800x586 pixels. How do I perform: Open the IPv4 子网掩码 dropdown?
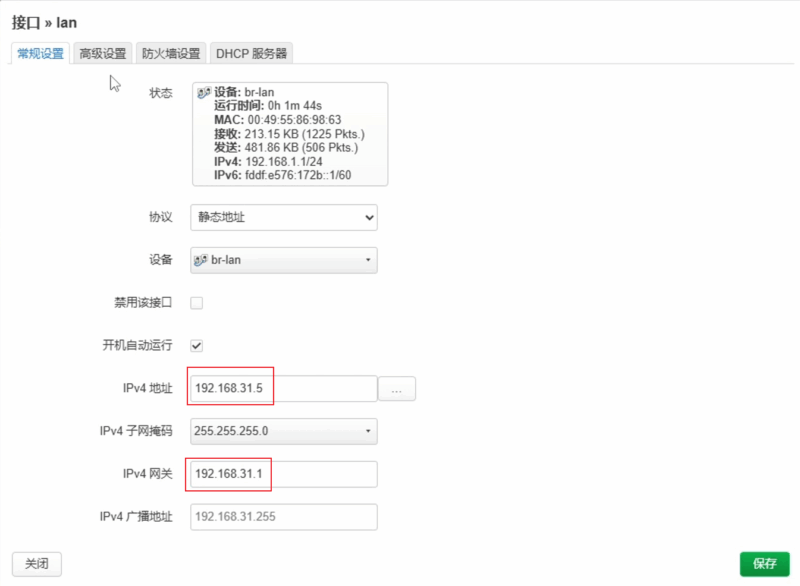[x=284, y=431]
